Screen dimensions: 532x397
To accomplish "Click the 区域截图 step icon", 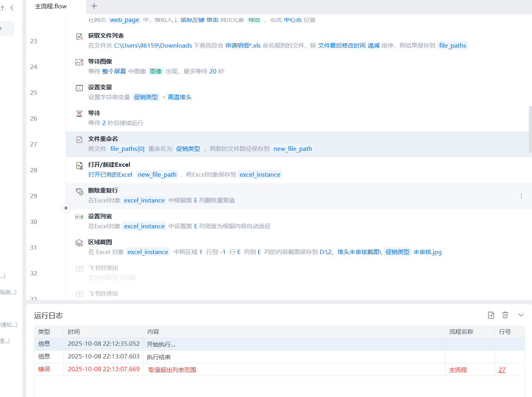I will pos(79,243).
